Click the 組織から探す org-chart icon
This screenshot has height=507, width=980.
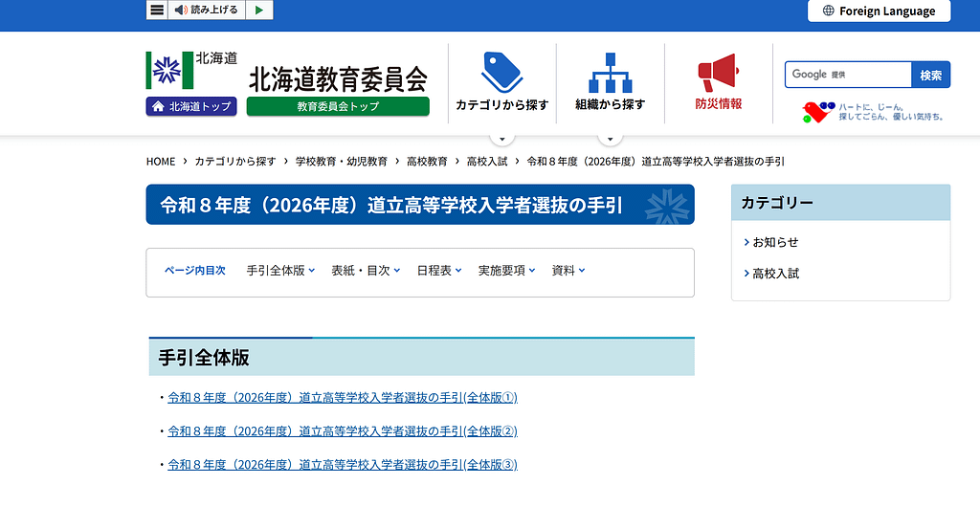(x=610, y=73)
